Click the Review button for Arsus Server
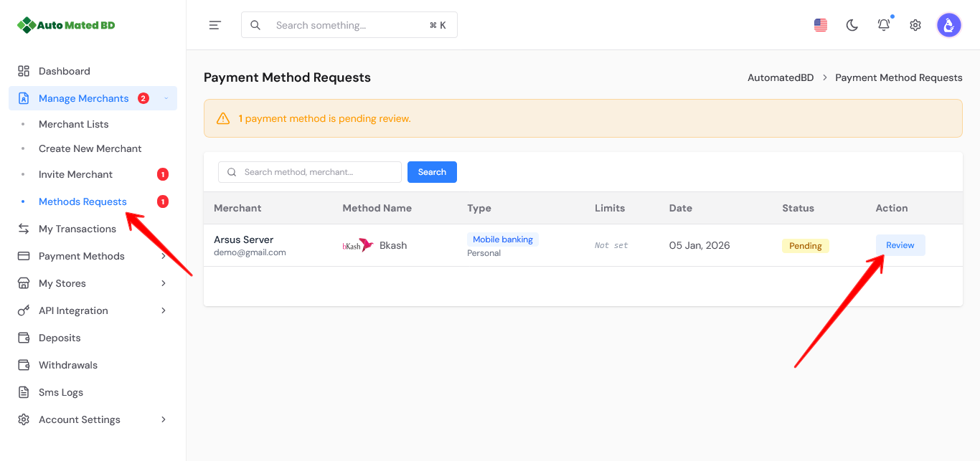The width and height of the screenshot is (980, 461). [900, 244]
